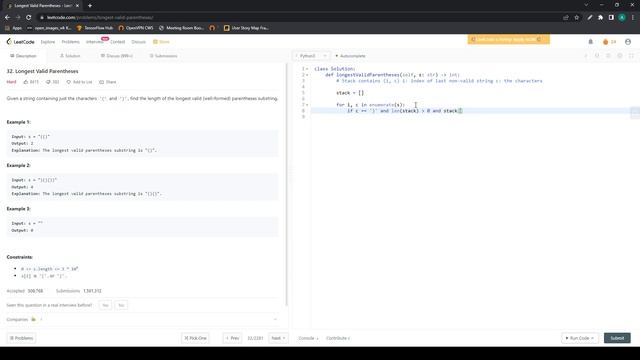Open the user profile avatar
The width and height of the screenshot is (640, 360).
(628, 42)
